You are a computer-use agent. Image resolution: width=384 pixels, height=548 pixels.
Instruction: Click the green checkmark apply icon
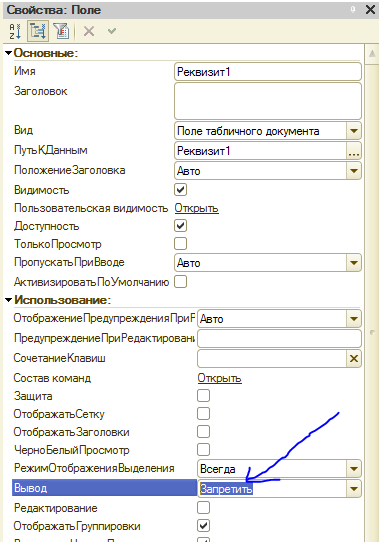(112, 31)
